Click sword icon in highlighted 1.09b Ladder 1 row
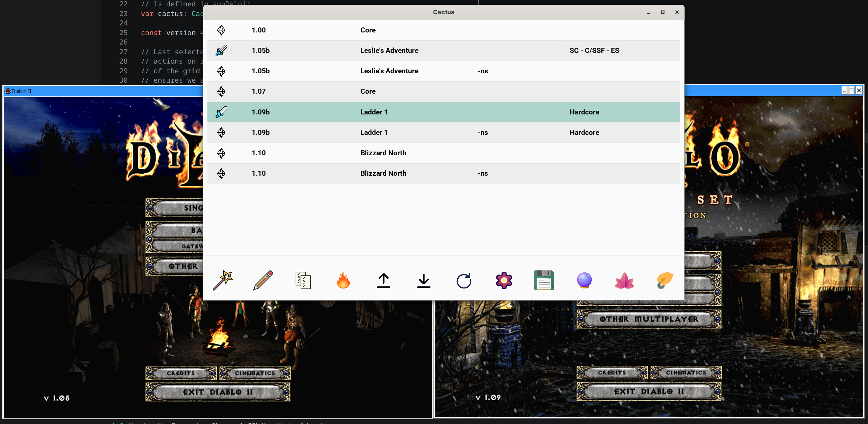Viewport: 868px width, 424px height. point(221,112)
